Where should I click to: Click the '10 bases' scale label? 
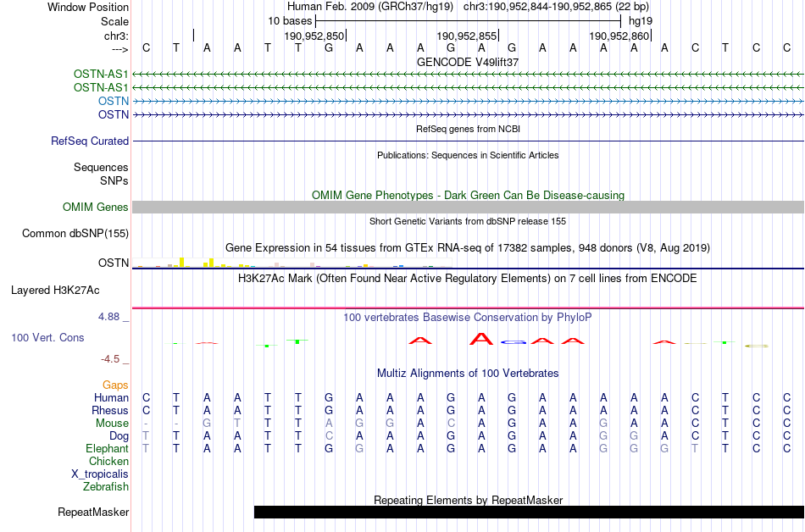290,21
